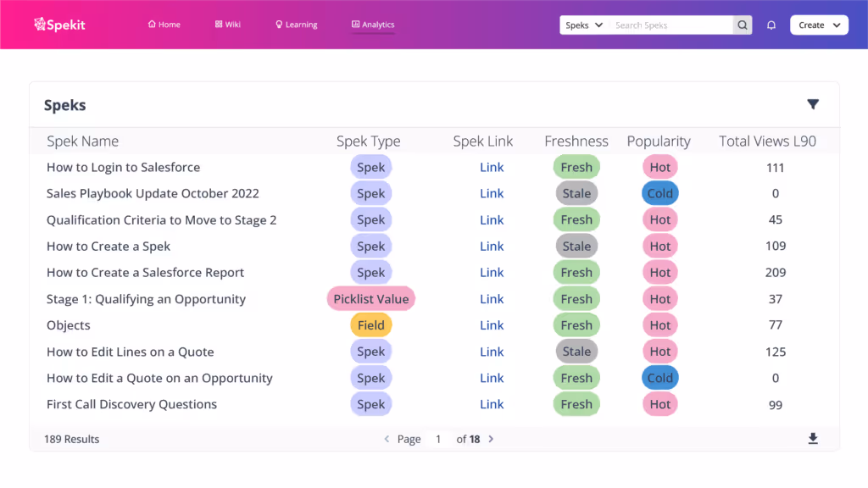The image size is (868, 488).
Task: Select 'How to Create a Spek' name
Action: (108, 247)
